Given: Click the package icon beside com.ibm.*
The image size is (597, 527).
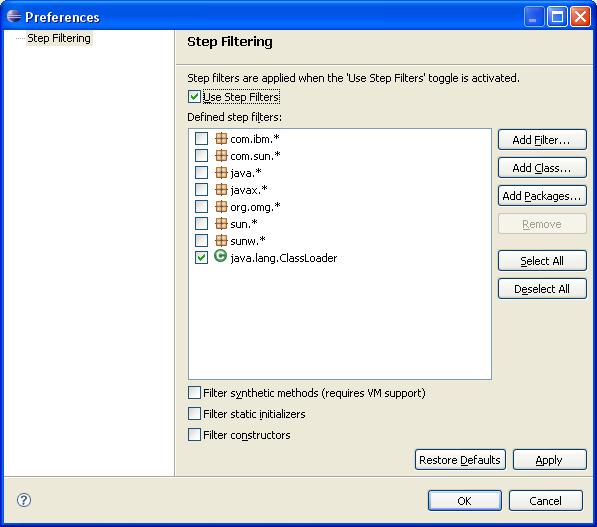Looking at the screenshot, I should 221,138.
